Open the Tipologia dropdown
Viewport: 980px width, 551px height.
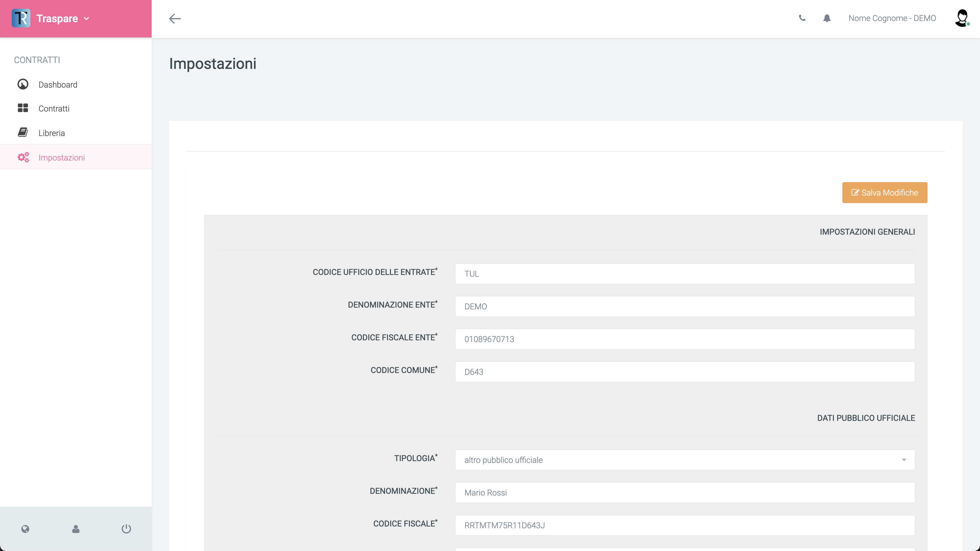pyautogui.click(x=685, y=460)
